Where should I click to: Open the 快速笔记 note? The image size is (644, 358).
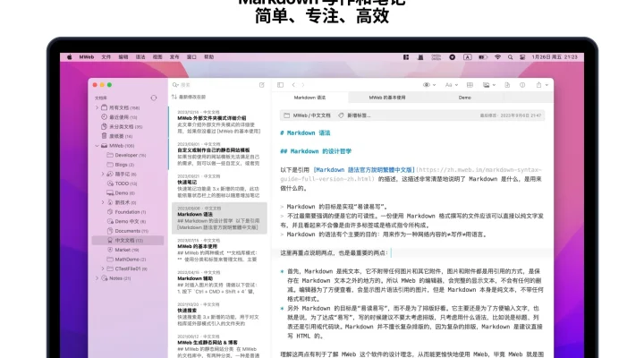pyautogui.click(x=218, y=185)
